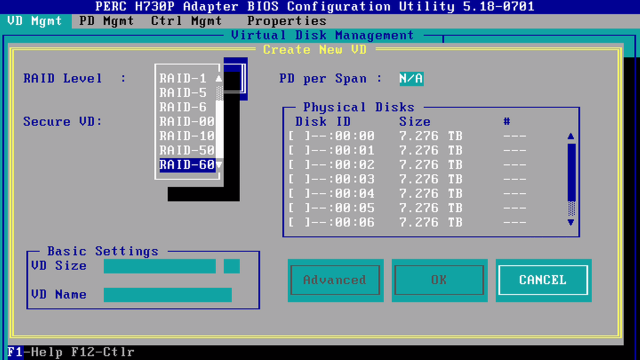Click the RAID Level label

[x=62, y=78]
